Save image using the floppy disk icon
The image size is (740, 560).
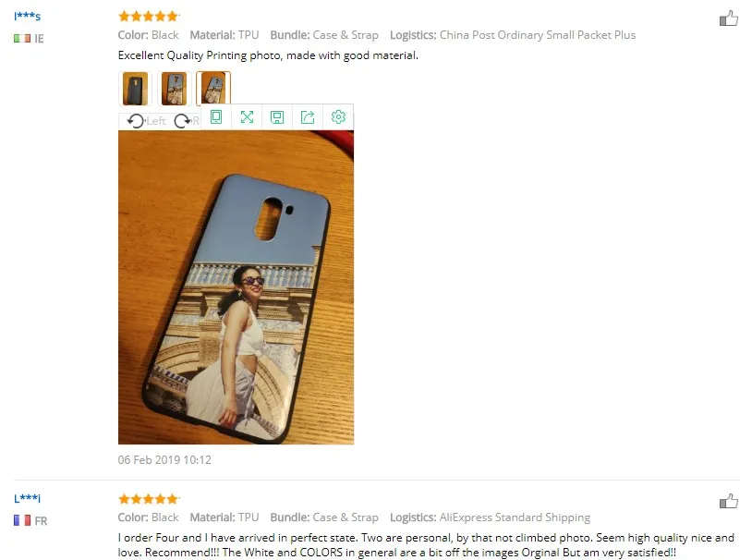pyautogui.click(x=277, y=116)
